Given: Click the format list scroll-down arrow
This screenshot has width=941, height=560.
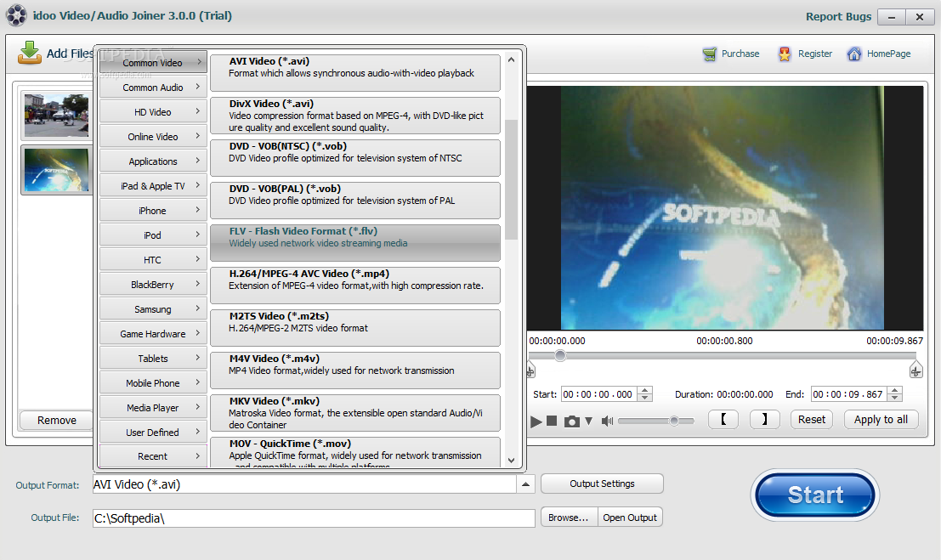Looking at the screenshot, I should (x=512, y=461).
